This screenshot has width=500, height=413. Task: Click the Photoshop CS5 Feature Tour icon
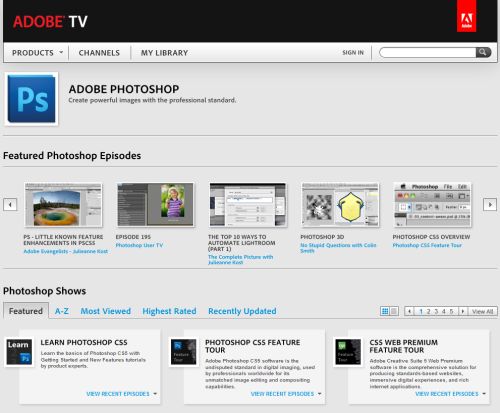[183, 352]
